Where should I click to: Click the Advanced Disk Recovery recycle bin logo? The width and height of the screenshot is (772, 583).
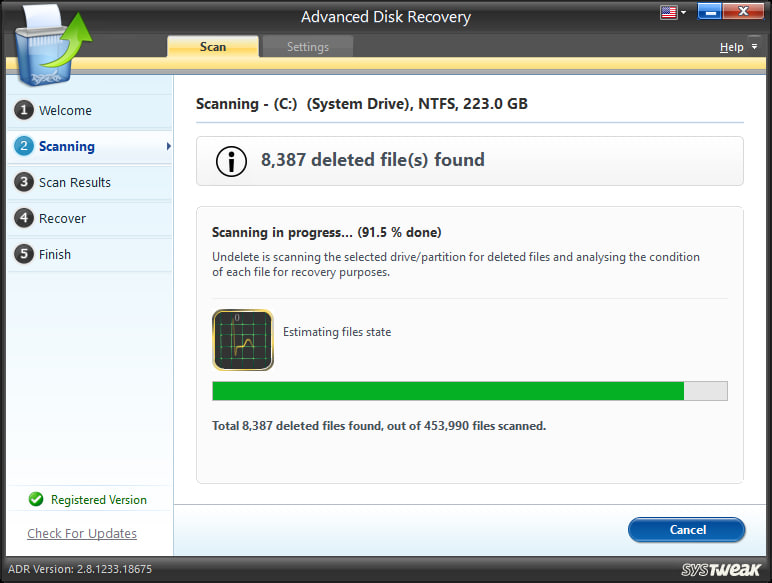click(x=53, y=45)
